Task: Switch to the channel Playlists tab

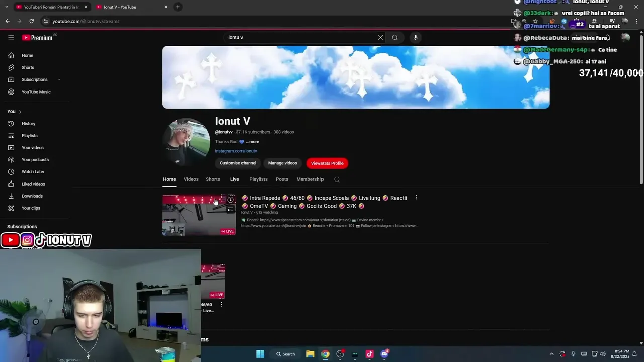Action: point(259,179)
